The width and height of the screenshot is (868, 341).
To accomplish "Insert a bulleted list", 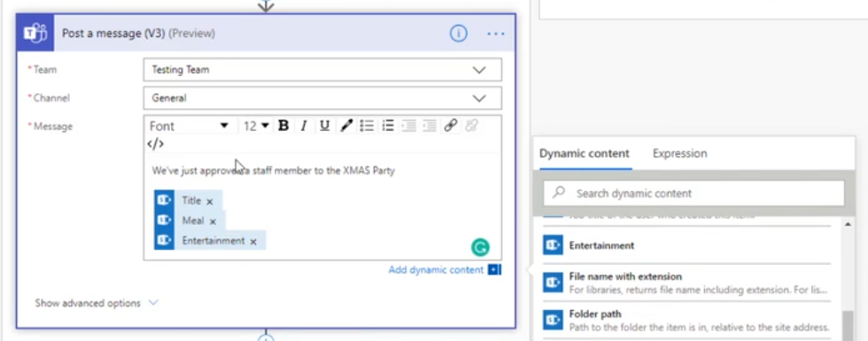I will click(367, 126).
